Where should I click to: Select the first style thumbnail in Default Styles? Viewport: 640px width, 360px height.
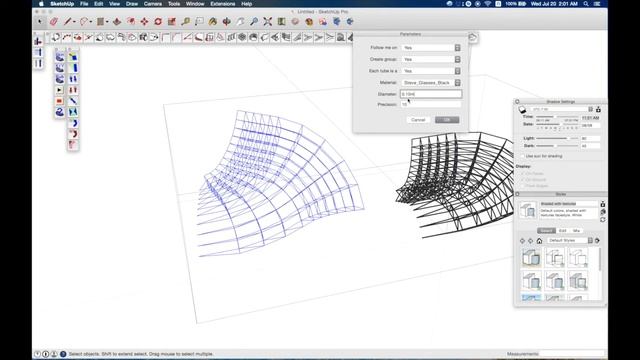tap(531, 258)
